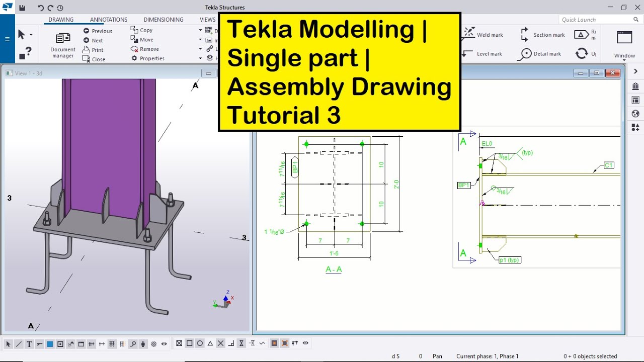Viewport: 644px width, 362px height.
Task: Open the Applications & components catalog icon
Action: (x=635, y=86)
